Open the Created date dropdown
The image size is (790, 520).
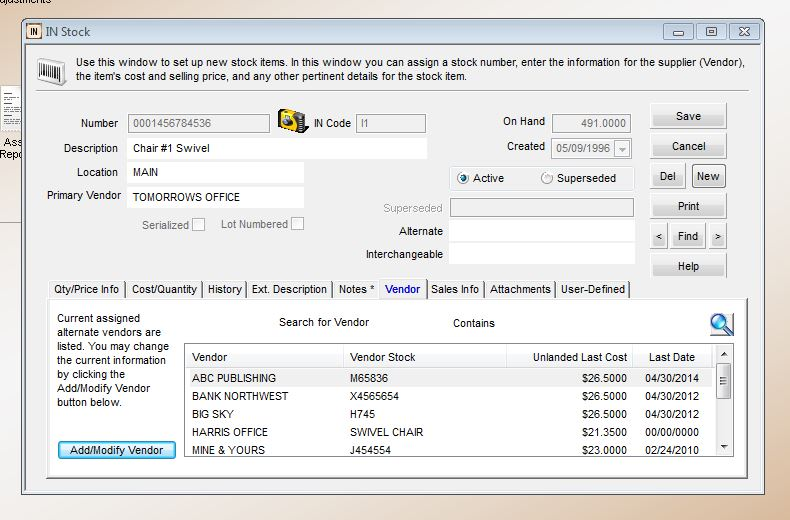click(x=623, y=149)
